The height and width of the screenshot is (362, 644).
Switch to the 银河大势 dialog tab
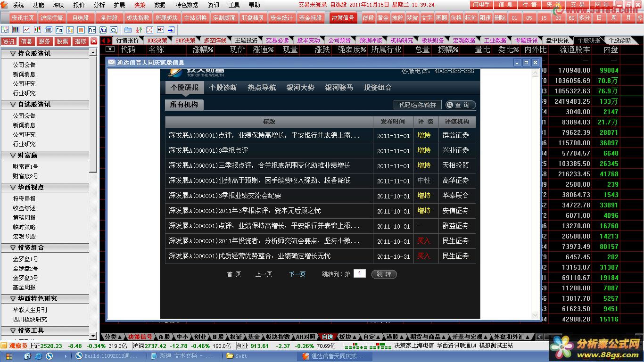pos(300,87)
